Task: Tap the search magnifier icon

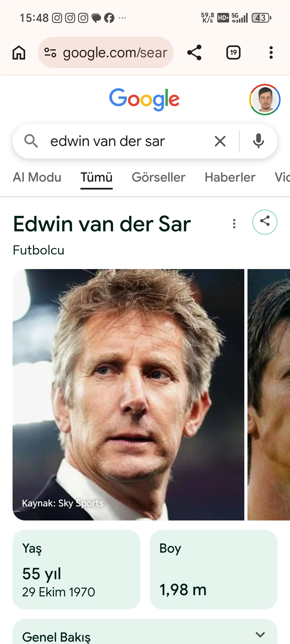Action: (31, 141)
